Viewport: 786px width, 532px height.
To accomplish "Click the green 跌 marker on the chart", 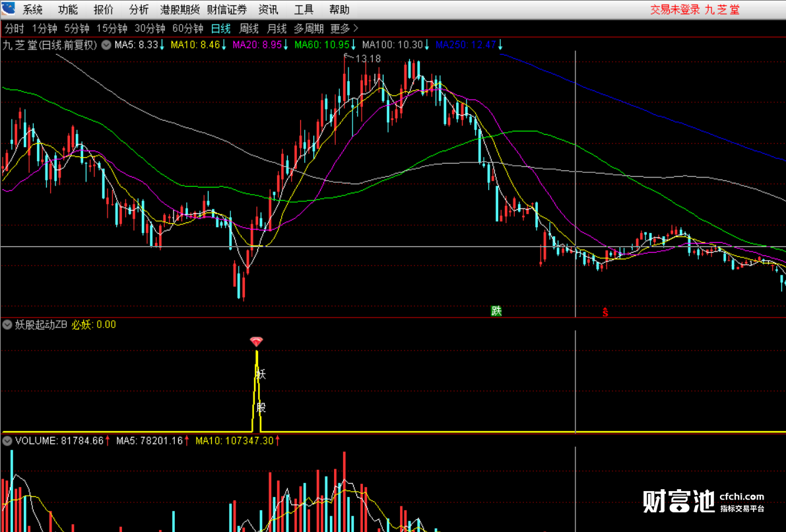I will coord(496,311).
